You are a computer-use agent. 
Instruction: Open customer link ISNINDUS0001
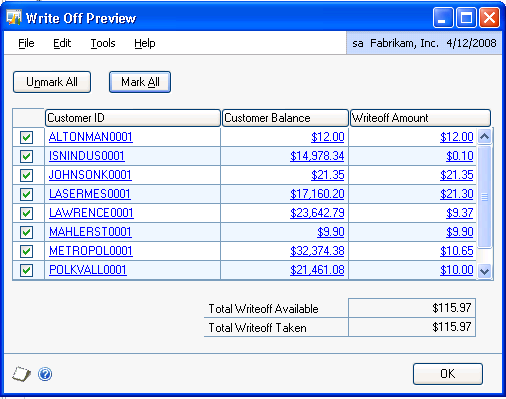[87, 156]
